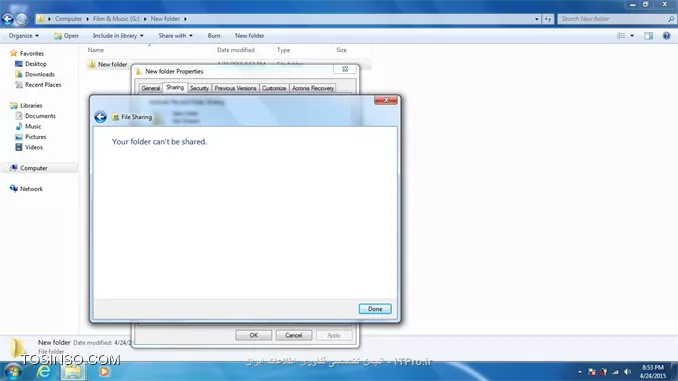Open address bar history dropdown
This screenshot has height=381, width=678.
537,19
